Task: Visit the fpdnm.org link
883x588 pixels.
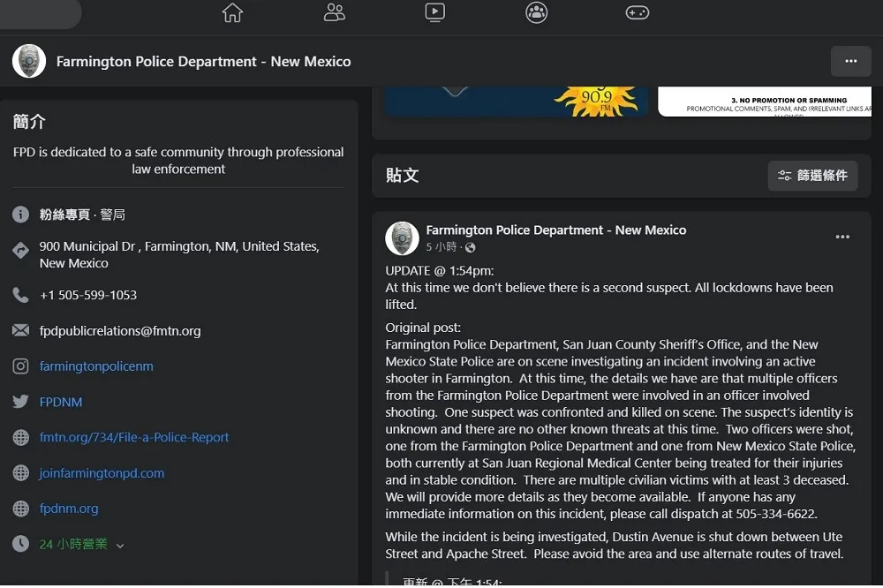Action: point(69,509)
